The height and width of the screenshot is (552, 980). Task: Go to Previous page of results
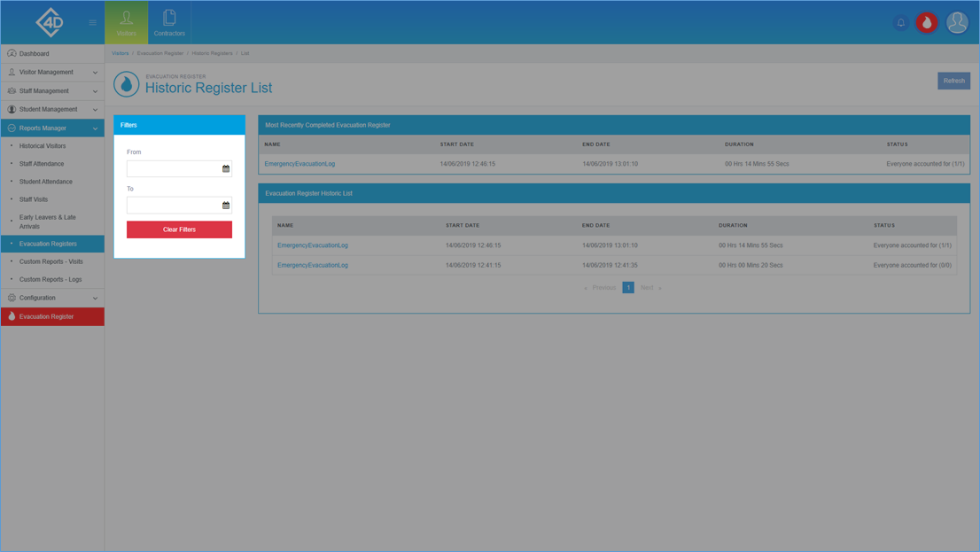600,288
